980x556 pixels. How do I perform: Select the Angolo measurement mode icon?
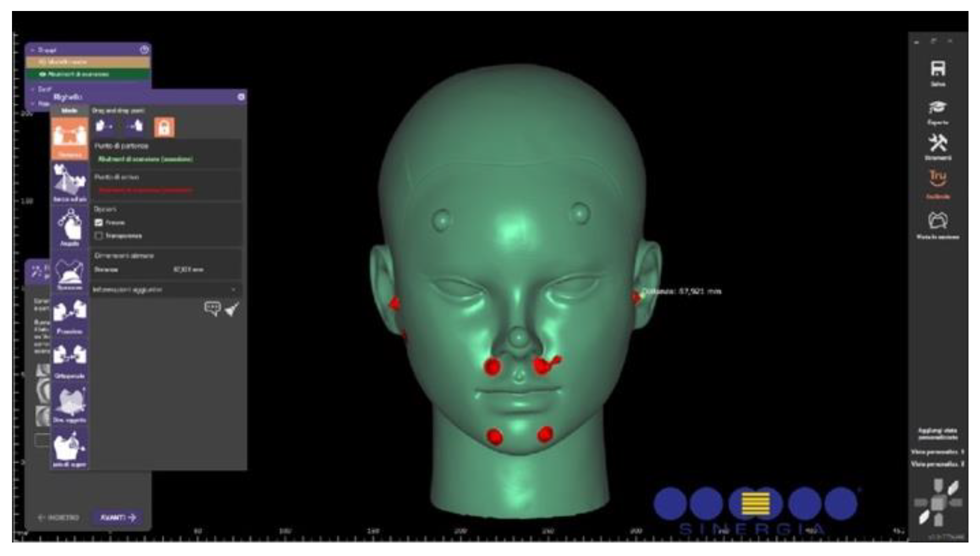coord(69,226)
